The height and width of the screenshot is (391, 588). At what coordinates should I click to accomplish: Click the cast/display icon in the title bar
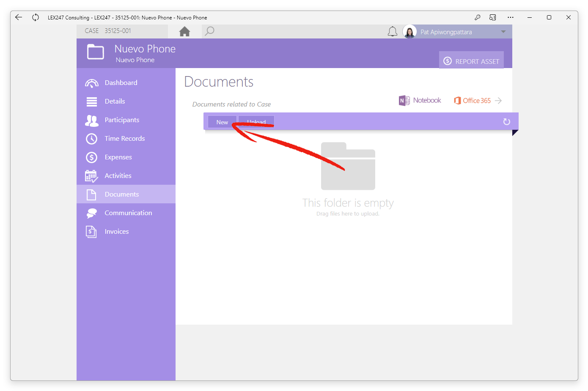(x=493, y=17)
